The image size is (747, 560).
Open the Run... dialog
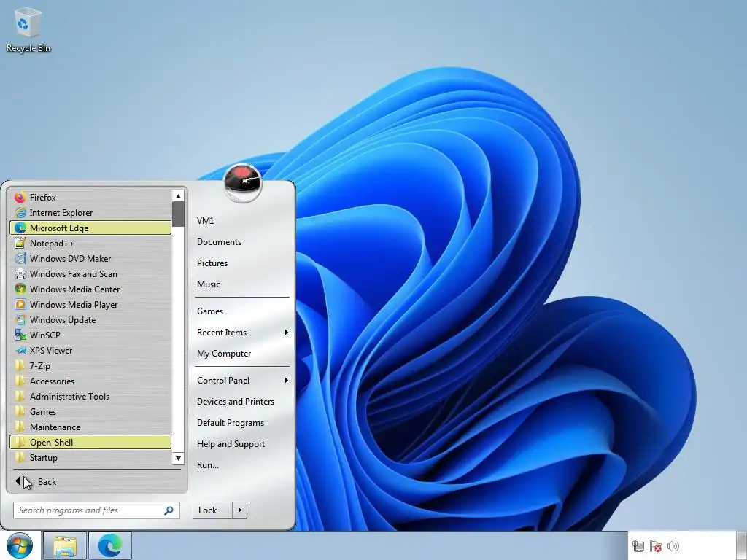pyautogui.click(x=242, y=465)
